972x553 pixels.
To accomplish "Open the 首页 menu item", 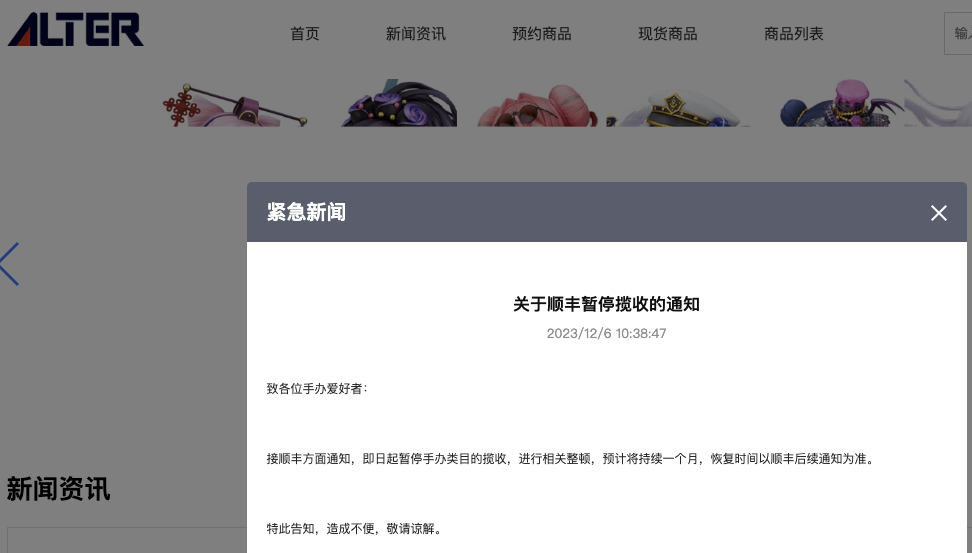I will coord(305,33).
